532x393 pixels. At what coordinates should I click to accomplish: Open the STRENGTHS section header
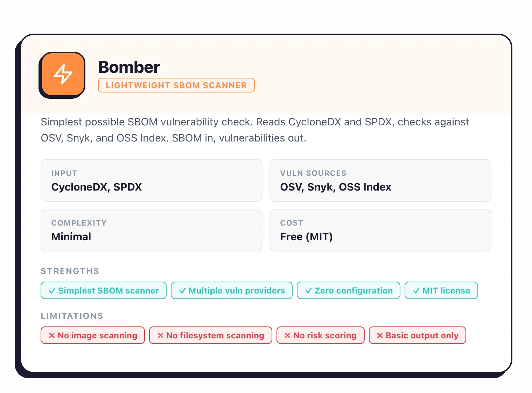pyautogui.click(x=70, y=271)
